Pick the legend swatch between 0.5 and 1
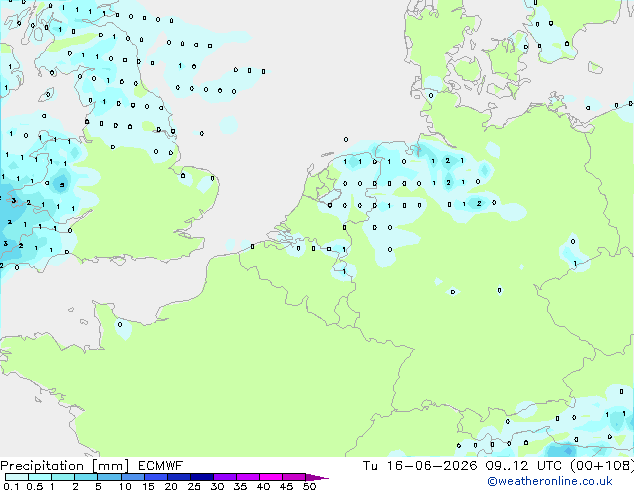 (40, 477)
